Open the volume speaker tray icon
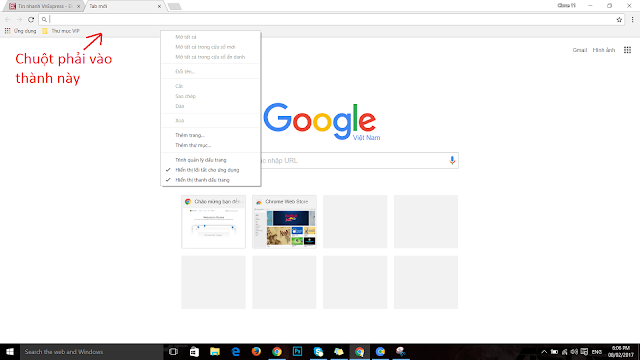 [x=574, y=352]
